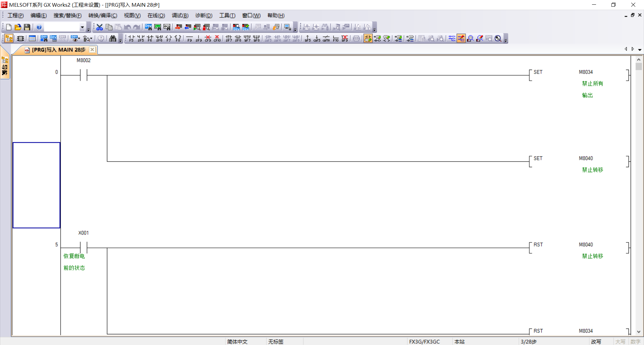Insert horizontal line with F9 tool

(x=190, y=39)
